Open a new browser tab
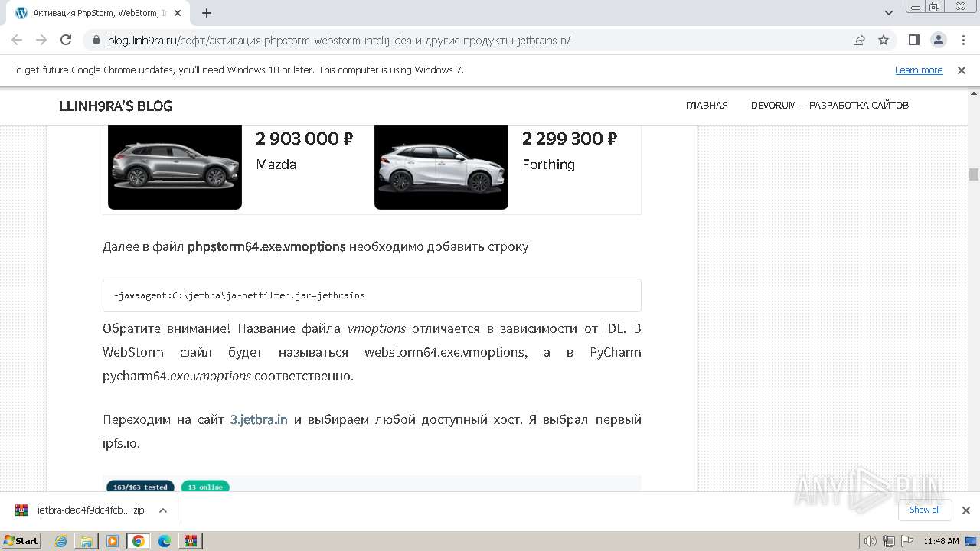Image resolution: width=980 pixels, height=551 pixels. coord(207,13)
